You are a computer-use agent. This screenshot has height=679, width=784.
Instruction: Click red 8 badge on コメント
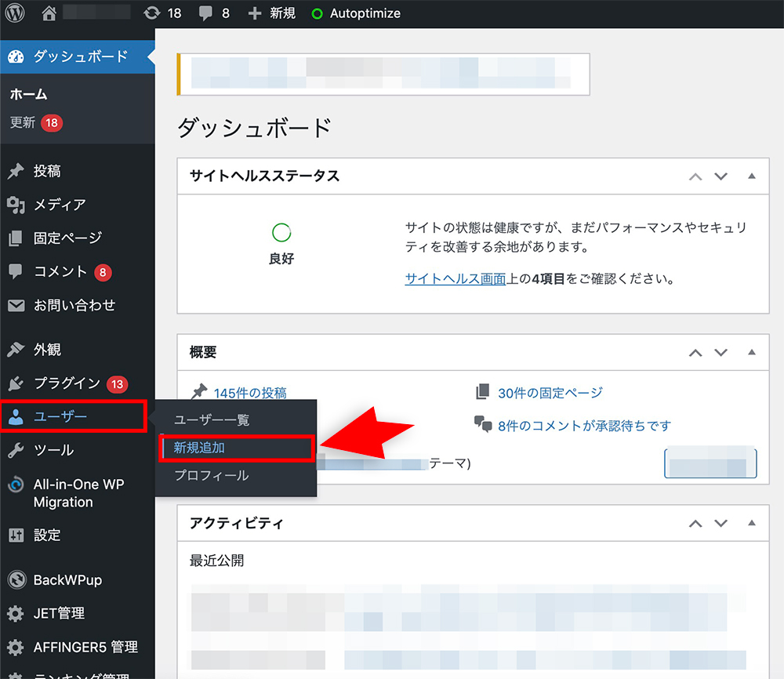pyautogui.click(x=103, y=272)
